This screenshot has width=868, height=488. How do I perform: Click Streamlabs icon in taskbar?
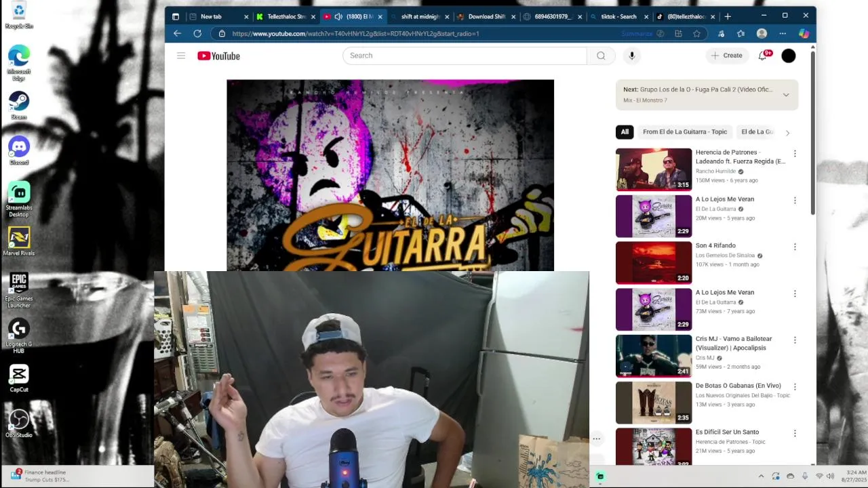click(600, 476)
